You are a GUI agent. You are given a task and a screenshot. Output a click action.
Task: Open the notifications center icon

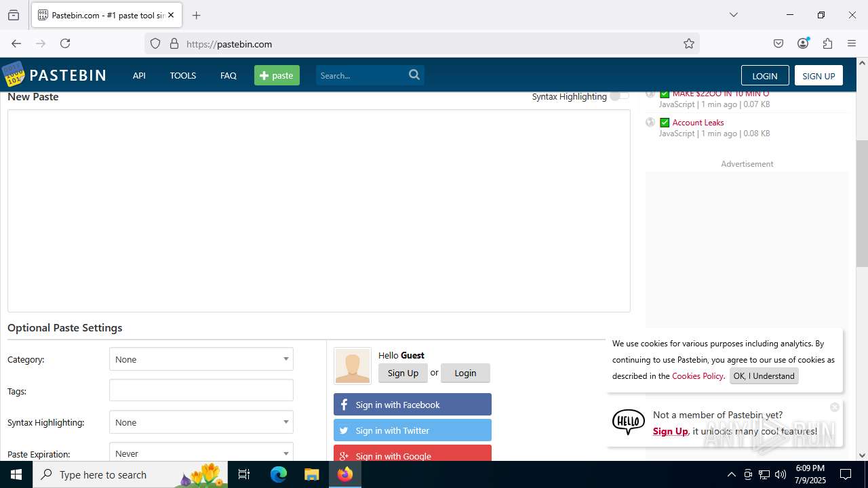pos(846,474)
